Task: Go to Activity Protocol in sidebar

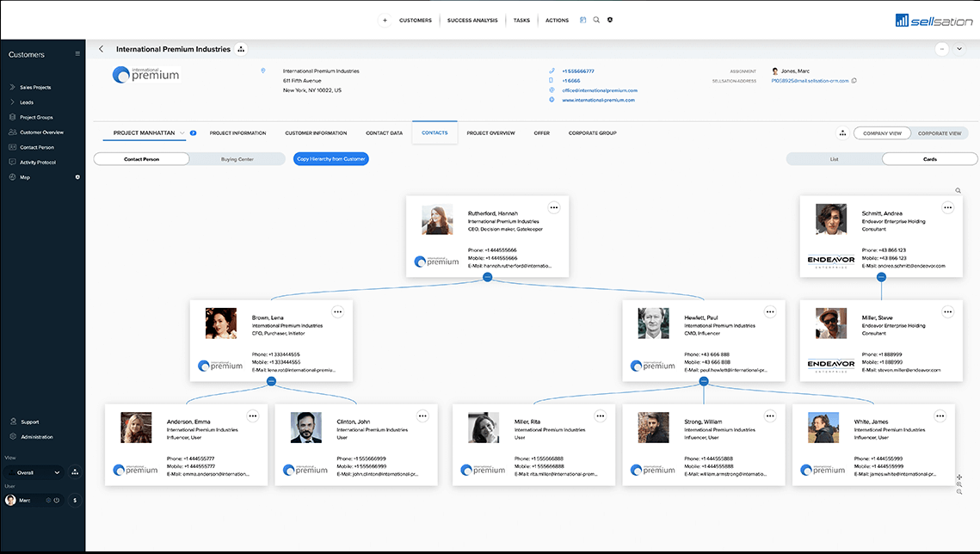Action: [38, 162]
